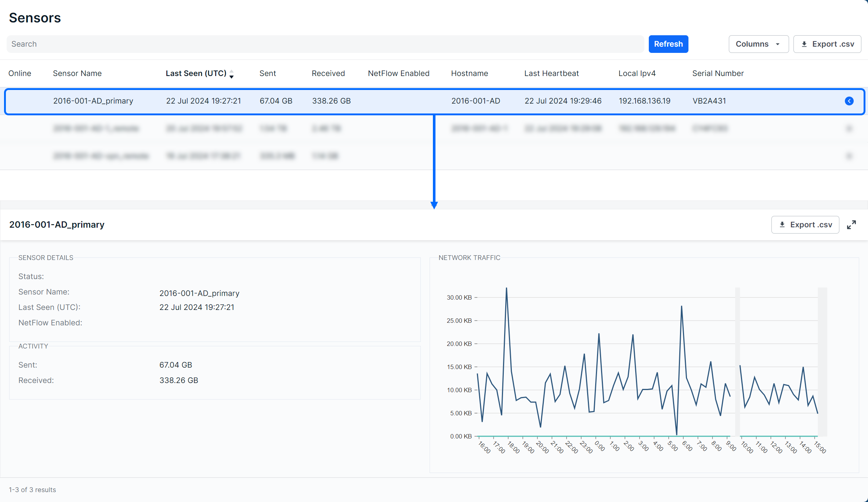Click download icon in detail panel Export .csv

pos(782,225)
